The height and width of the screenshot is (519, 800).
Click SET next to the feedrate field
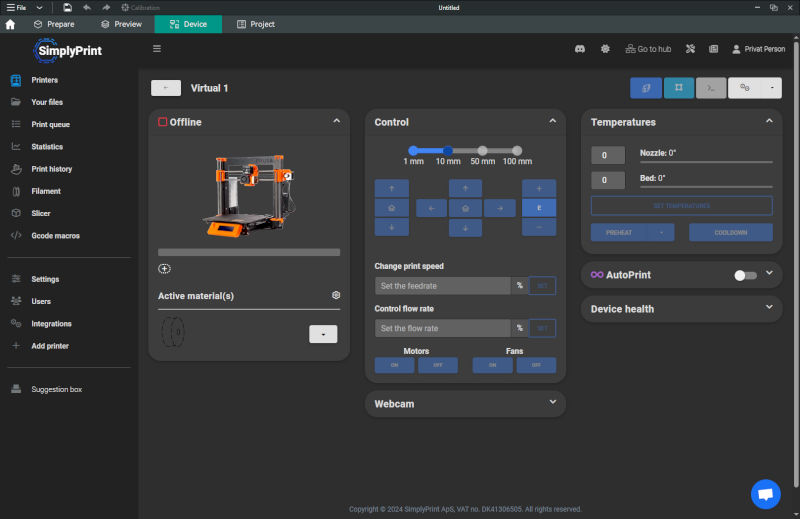(542, 286)
